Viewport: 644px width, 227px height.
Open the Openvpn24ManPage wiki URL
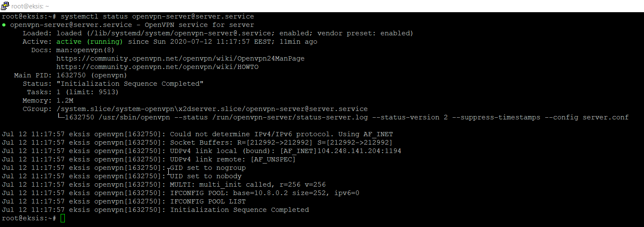coord(180,58)
